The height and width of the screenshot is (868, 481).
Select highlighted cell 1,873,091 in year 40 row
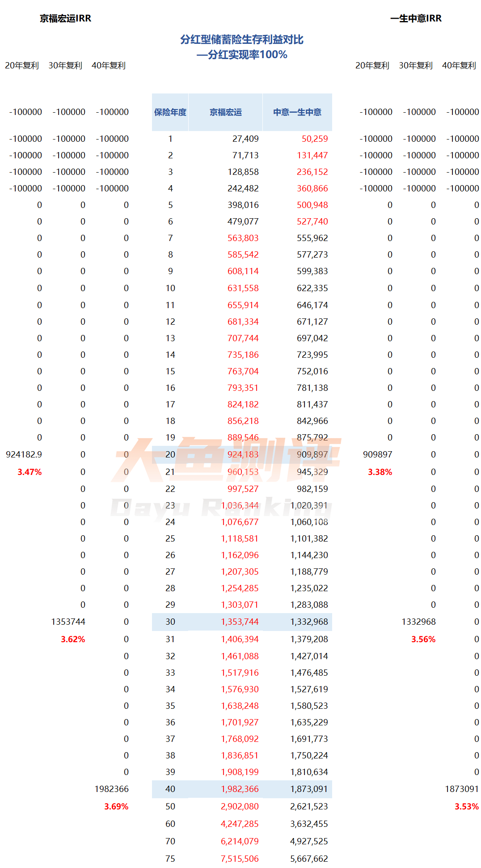point(309,789)
